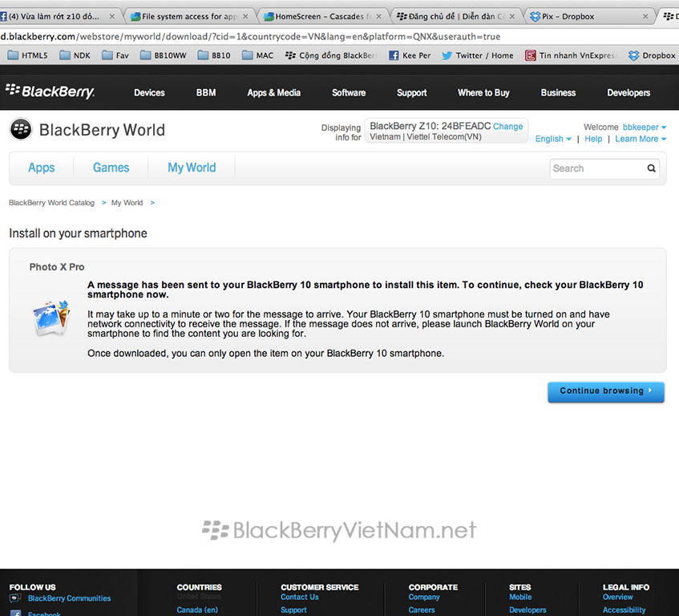Open the Kee Per Facebook bookmark
Viewport: 679px width, 616px height.
[410, 55]
